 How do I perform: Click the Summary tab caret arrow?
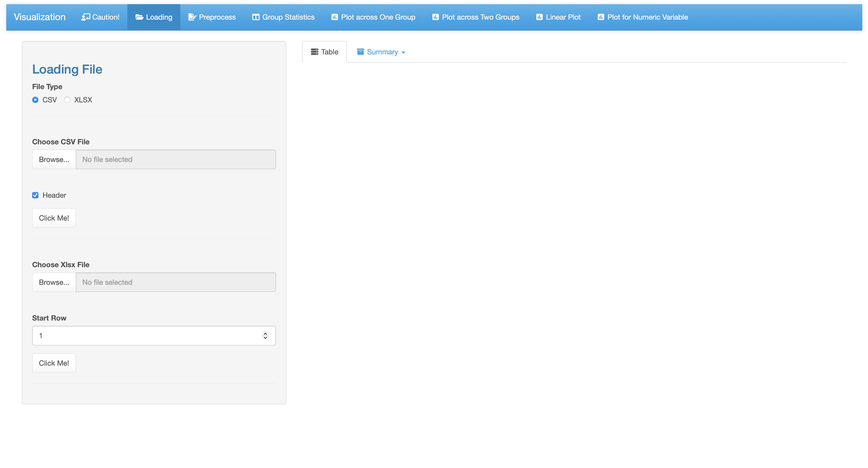[x=403, y=53]
